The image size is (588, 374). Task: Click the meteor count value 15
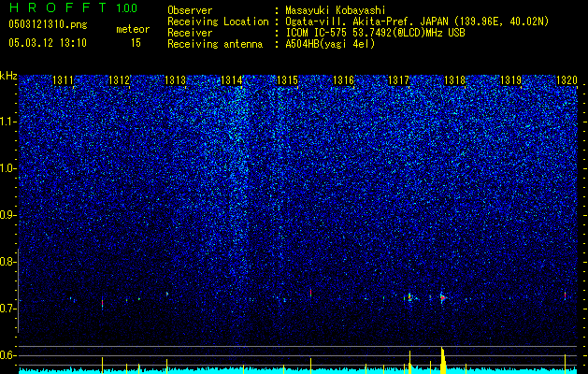(136, 43)
